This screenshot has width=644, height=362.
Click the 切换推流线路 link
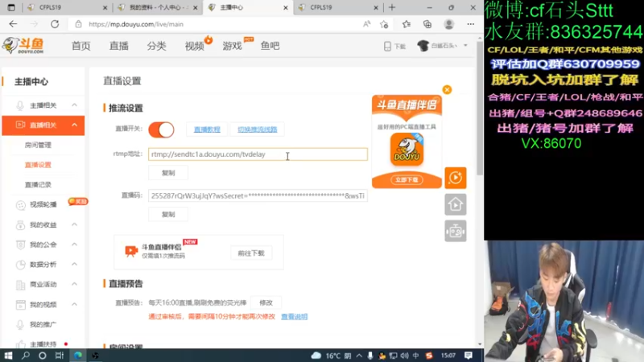257,130
